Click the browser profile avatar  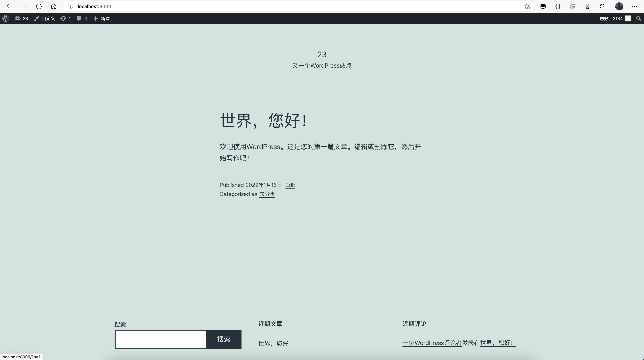(619, 7)
